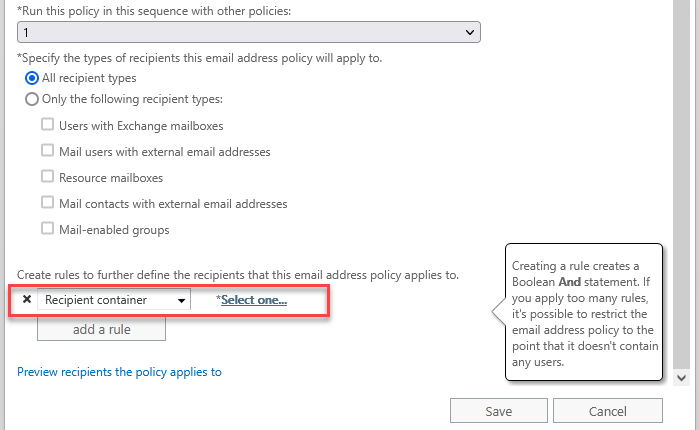Click the arrow on Recipient container combo box

coord(182,300)
